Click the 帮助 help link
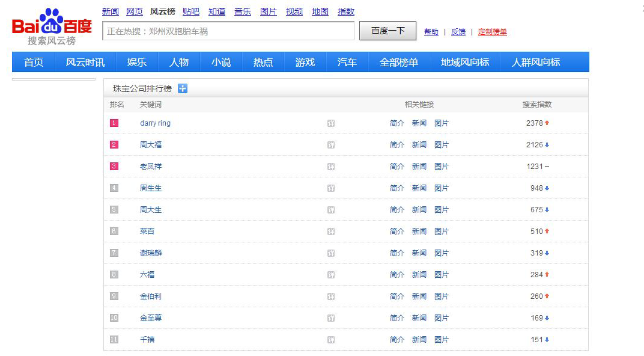The width and height of the screenshot is (644, 356). pos(431,32)
